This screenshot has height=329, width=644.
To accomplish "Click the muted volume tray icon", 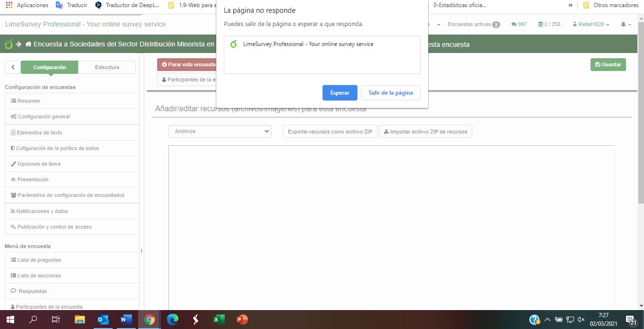I will pyautogui.click(x=582, y=320).
